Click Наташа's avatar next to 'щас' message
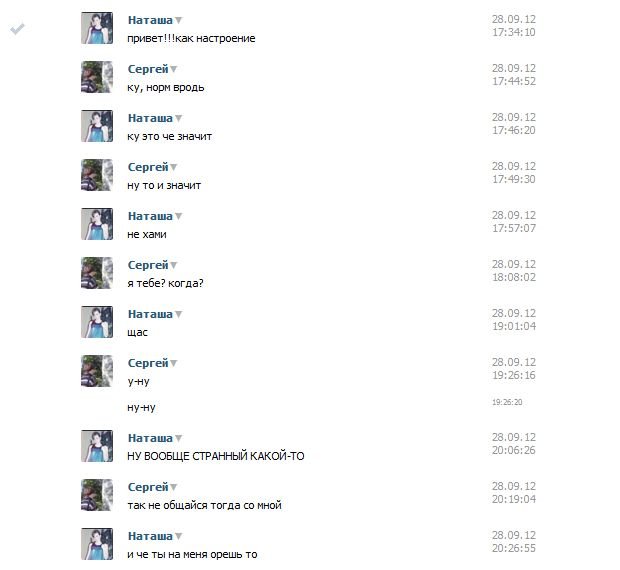This screenshot has width=620, height=570. pyautogui.click(x=97, y=322)
